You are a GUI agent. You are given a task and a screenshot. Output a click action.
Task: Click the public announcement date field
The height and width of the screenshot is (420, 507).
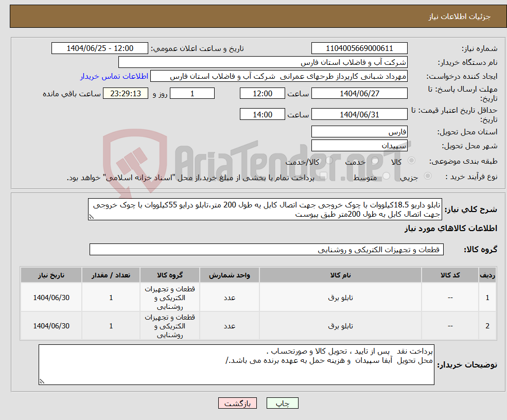100,48
